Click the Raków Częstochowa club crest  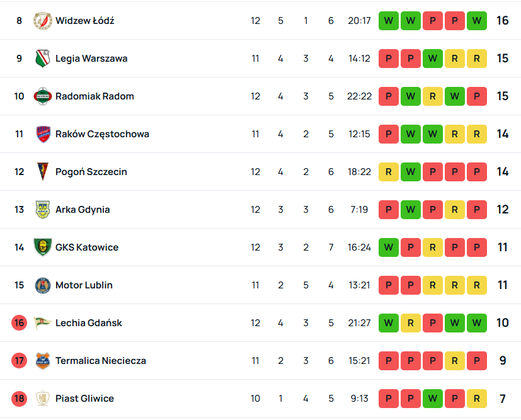(42, 134)
